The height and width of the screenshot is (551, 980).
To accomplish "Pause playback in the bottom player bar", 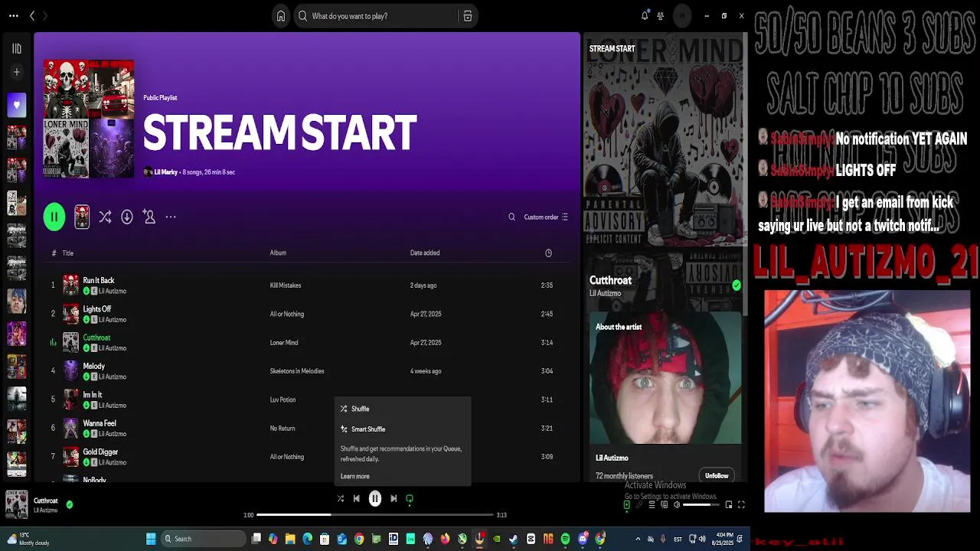I will click(x=375, y=499).
